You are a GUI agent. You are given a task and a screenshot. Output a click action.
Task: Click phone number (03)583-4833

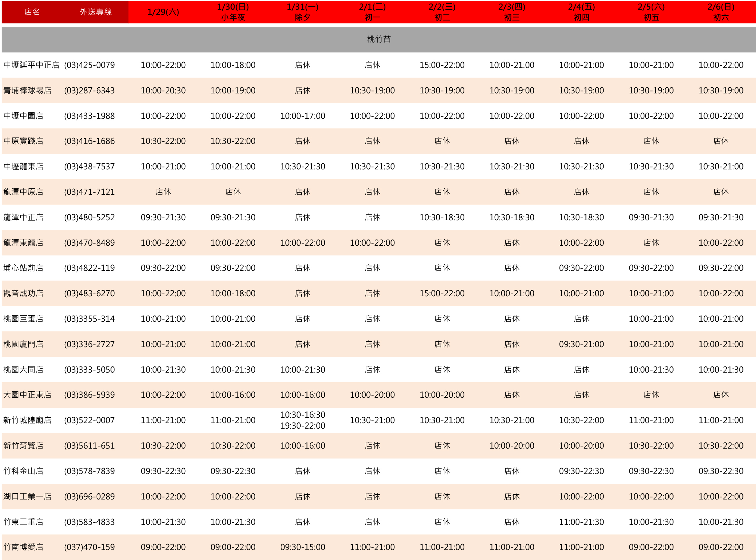(x=90, y=522)
